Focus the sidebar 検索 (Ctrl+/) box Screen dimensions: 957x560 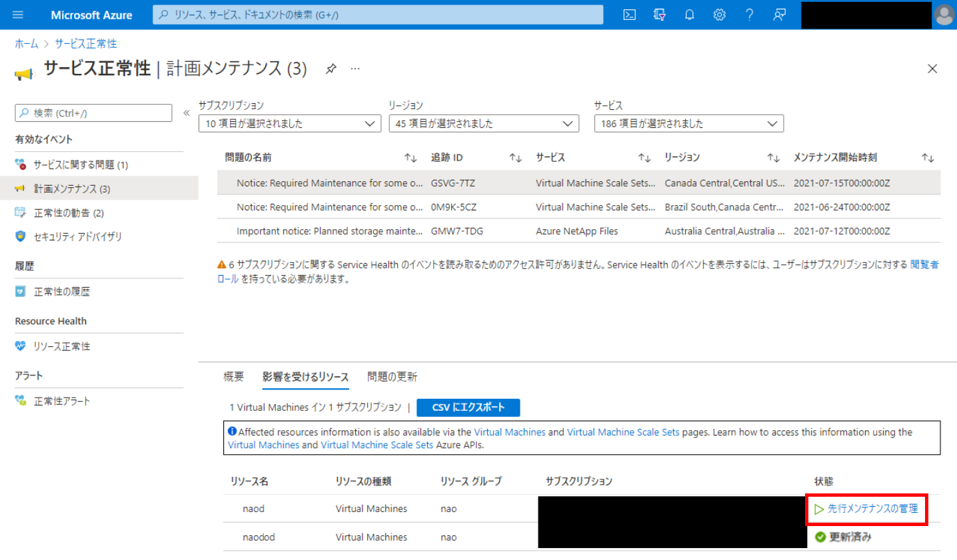click(x=93, y=113)
